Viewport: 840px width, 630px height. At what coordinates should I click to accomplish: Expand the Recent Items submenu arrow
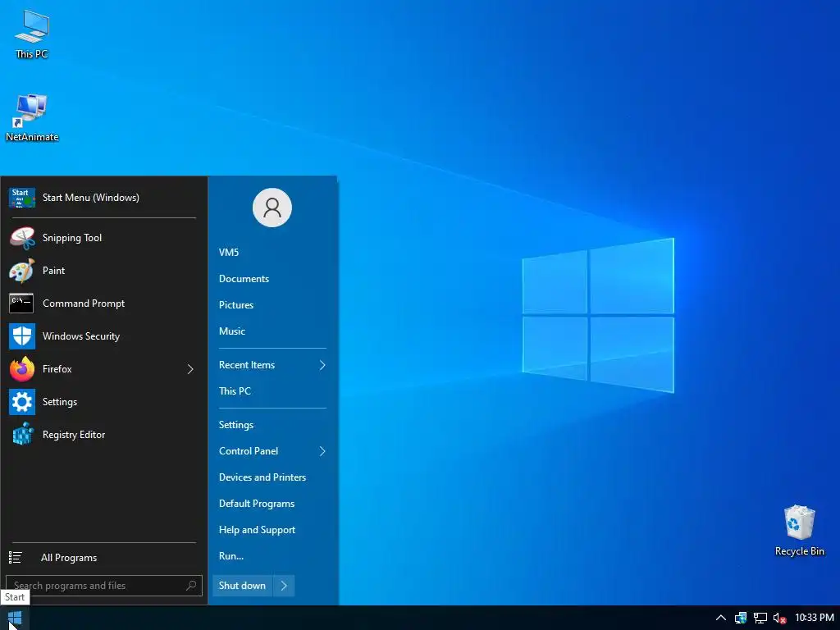point(322,365)
